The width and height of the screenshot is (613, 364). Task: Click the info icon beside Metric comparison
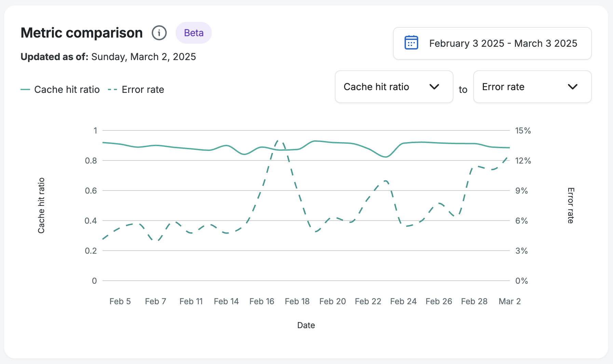159,33
